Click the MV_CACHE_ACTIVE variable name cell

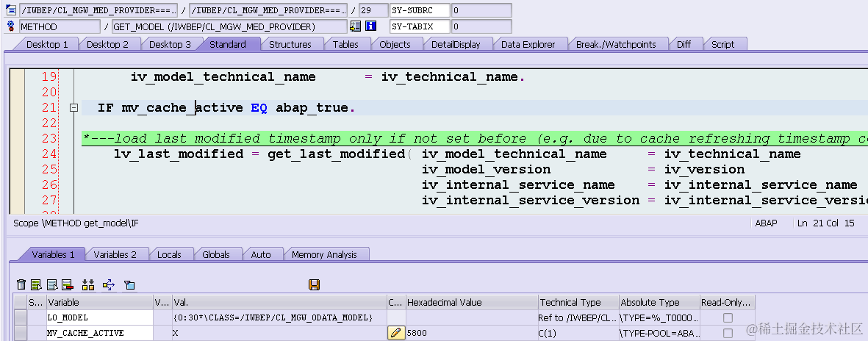[x=100, y=333]
